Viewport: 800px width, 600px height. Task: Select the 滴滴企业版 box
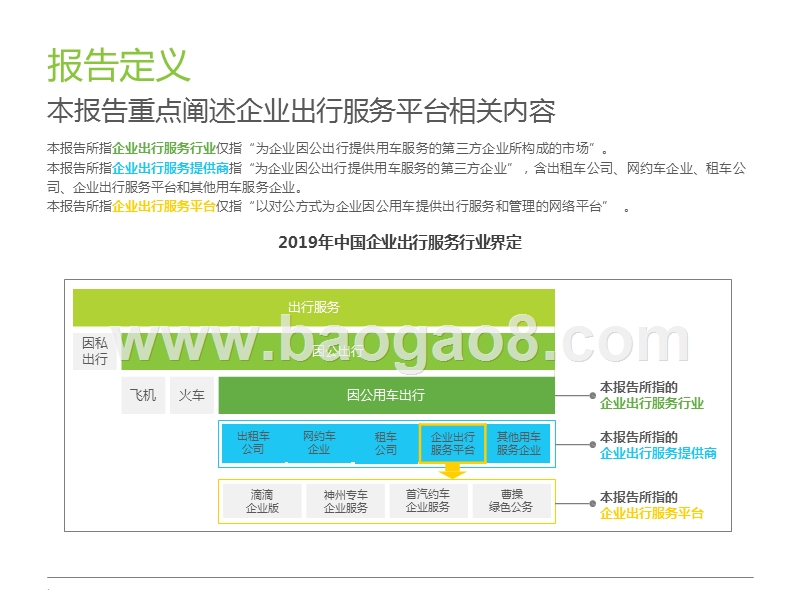(x=262, y=501)
